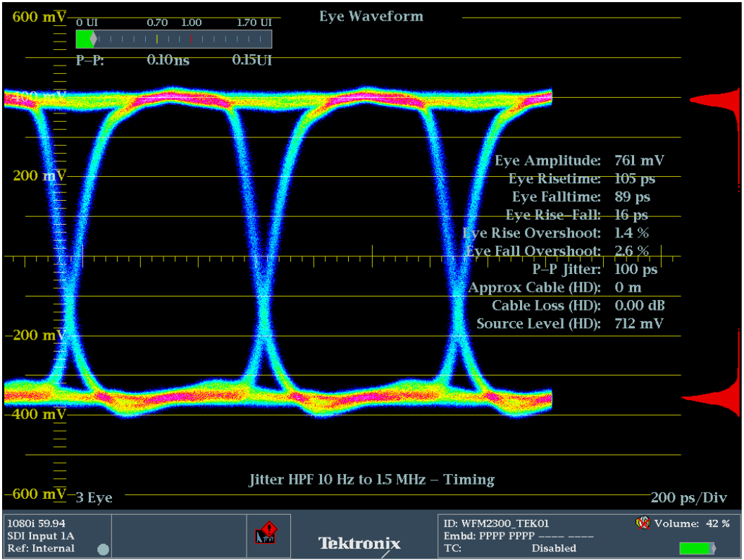Select the 3 Eye display mode label
744x560 pixels.
(94, 498)
